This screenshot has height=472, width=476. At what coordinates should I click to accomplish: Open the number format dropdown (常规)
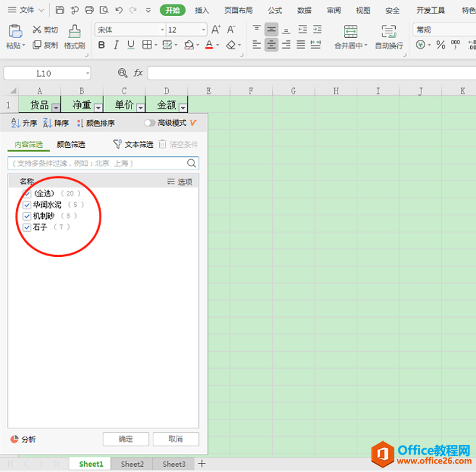pyautogui.click(x=445, y=30)
